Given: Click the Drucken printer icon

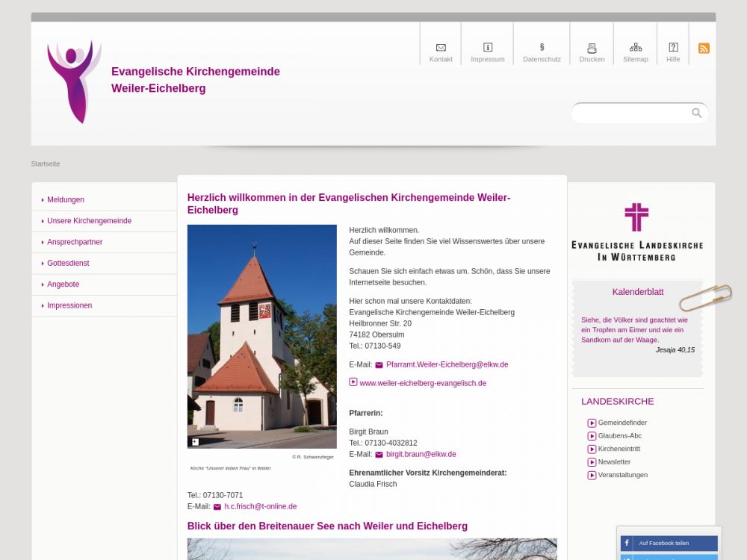Looking at the screenshot, I should [x=592, y=48].
